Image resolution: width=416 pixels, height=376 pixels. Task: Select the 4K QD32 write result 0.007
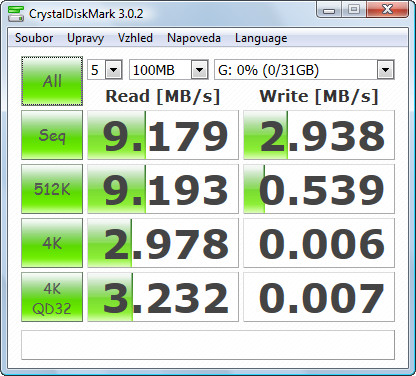tap(319, 297)
